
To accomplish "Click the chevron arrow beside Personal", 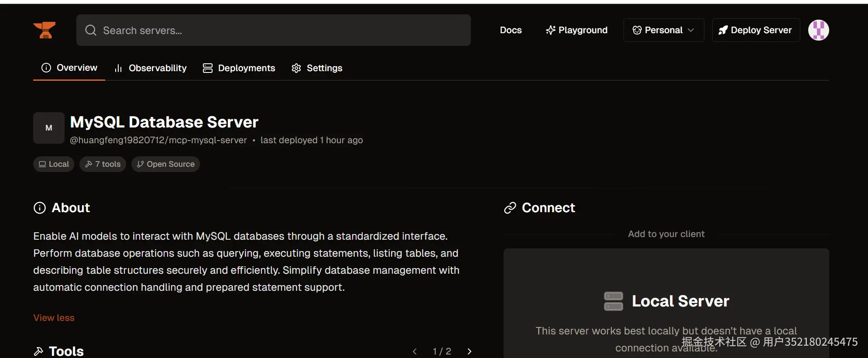I will tap(691, 30).
